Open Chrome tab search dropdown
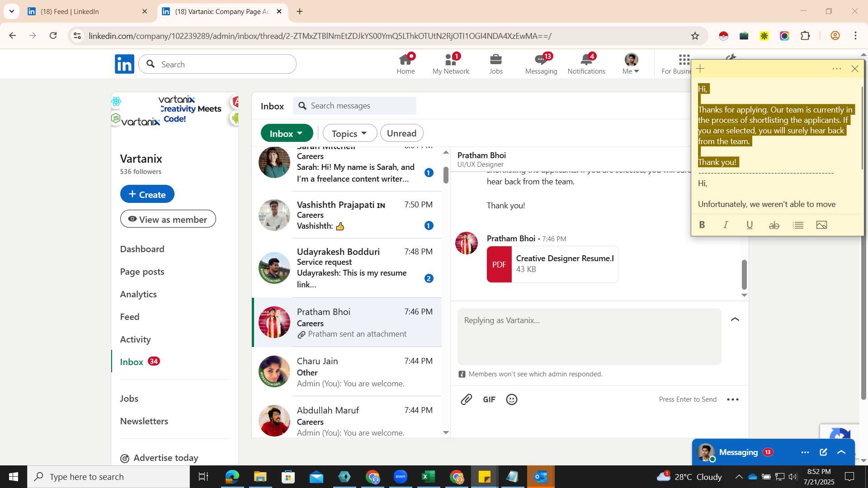 (11, 11)
